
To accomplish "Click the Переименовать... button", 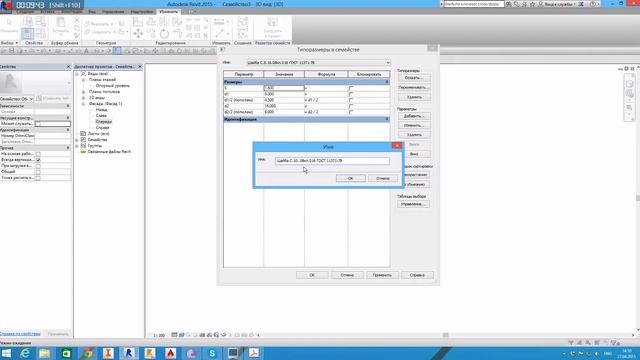I will 413,87.
